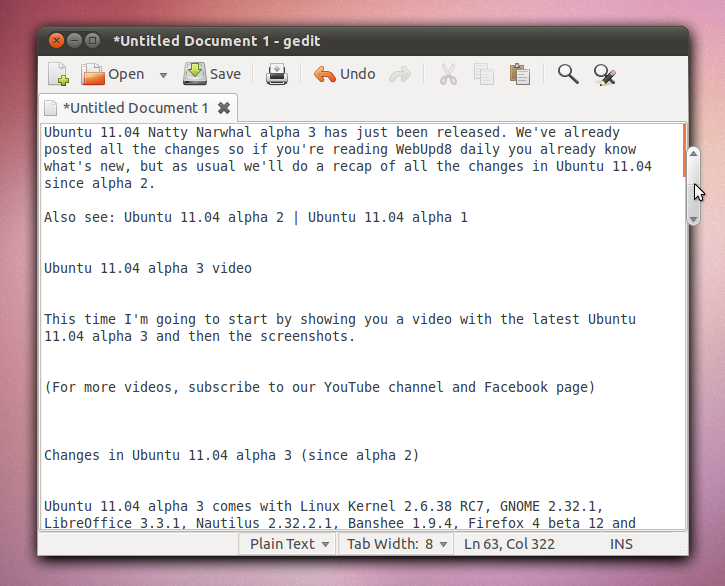The height and width of the screenshot is (586, 725).
Task: Click the 'Open' label in the toolbar
Action: tap(126, 74)
